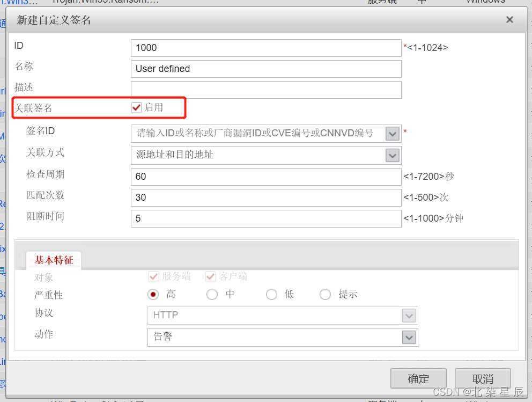
Task: Click the 取消 cancel button
Action: 482,378
